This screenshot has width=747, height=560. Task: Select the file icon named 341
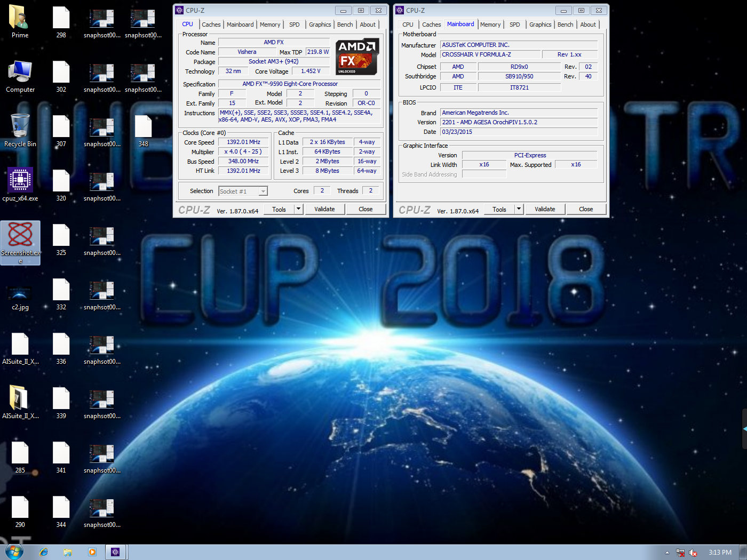click(x=61, y=457)
